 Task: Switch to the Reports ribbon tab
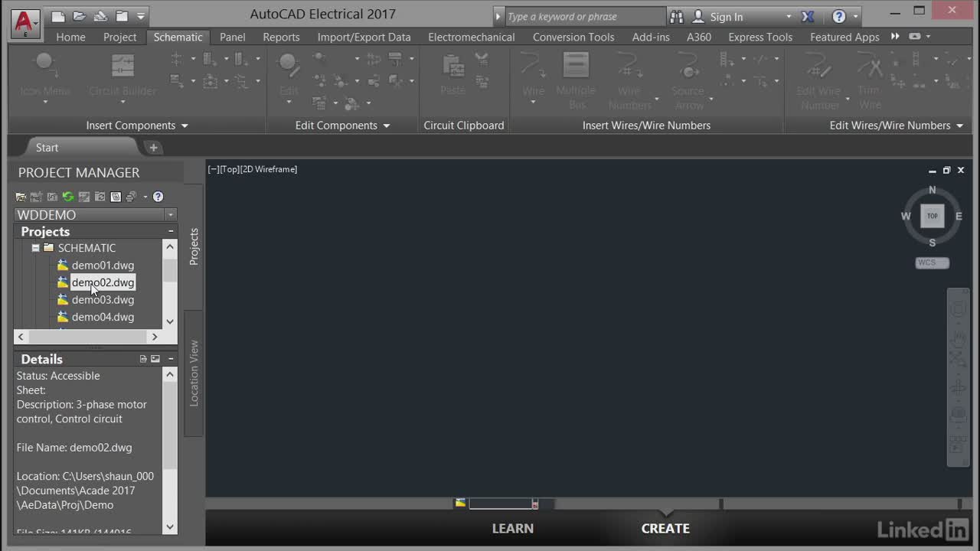281,37
